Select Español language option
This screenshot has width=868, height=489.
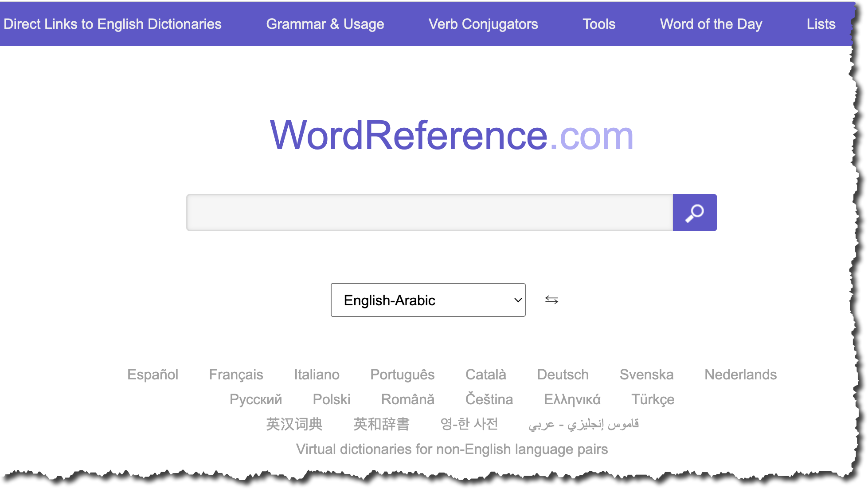coord(153,375)
